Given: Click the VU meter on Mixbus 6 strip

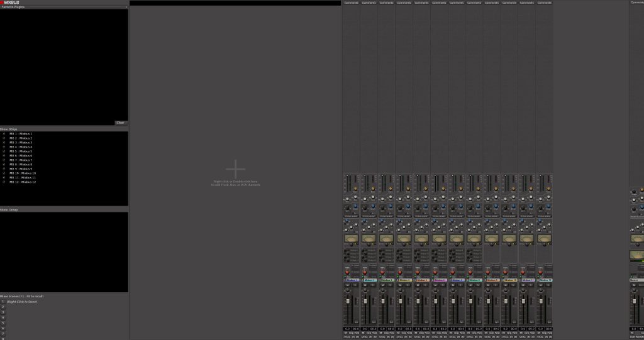Looking at the screenshot, I should pos(439,239).
